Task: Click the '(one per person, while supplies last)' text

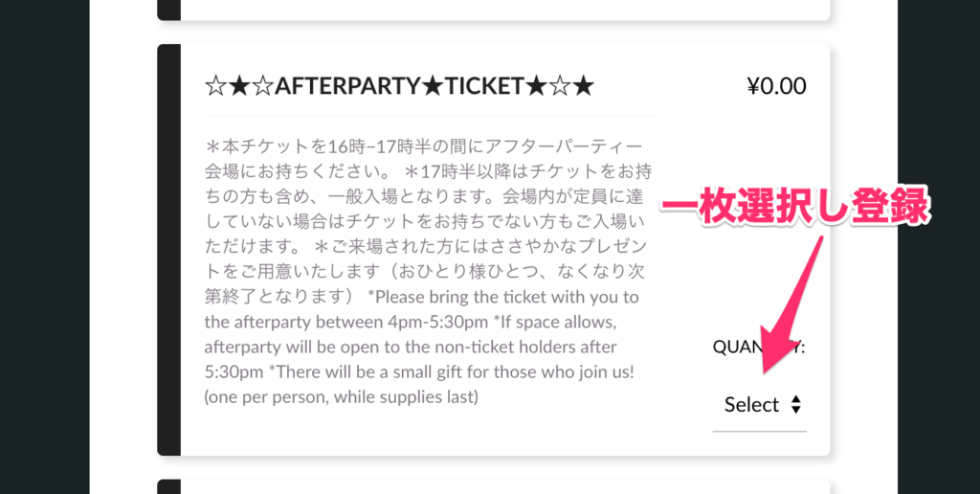Action: [342, 396]
